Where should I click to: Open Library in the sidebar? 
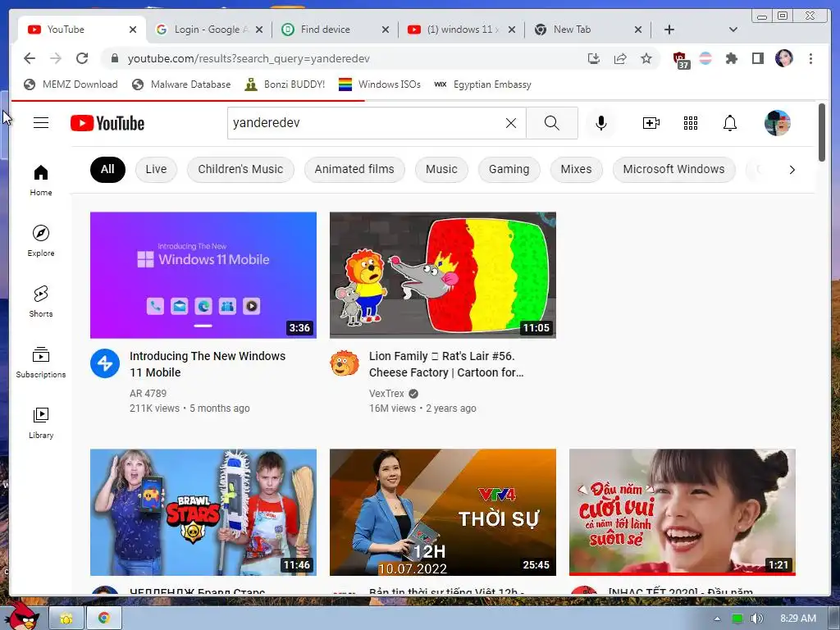tap(41, 423)
